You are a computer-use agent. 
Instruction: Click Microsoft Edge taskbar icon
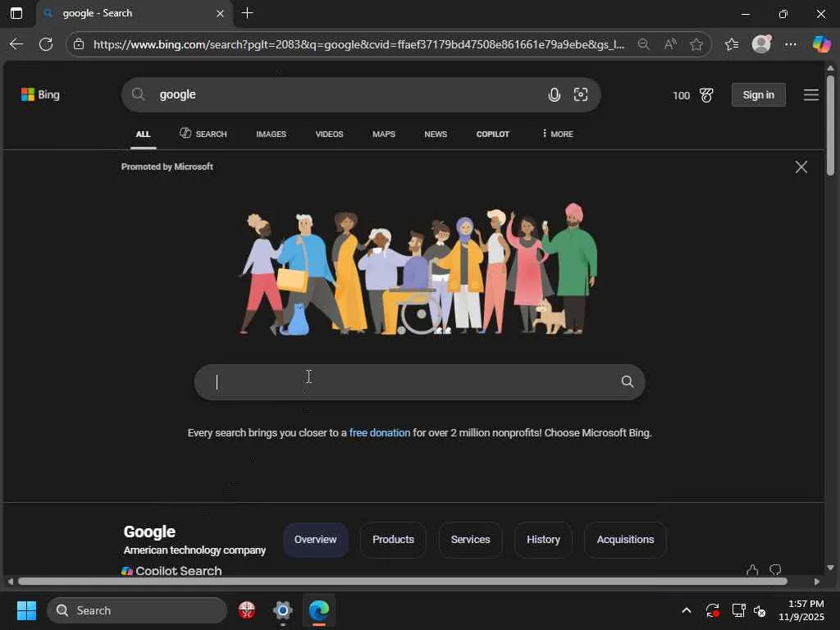tap(319, 610)
